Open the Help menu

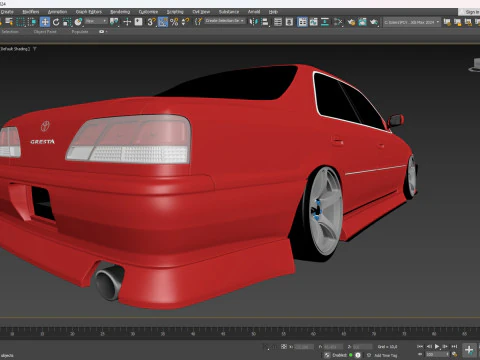(x=273, y=12)
